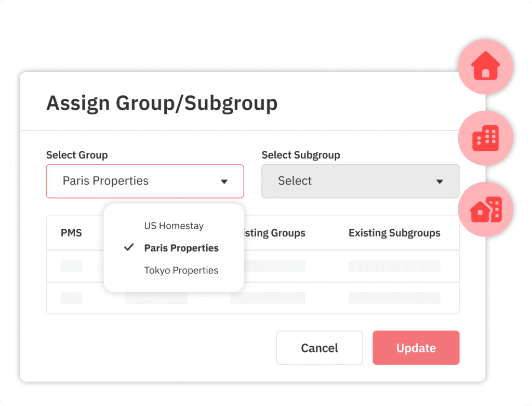Image resolution: width=532 pixels, height=406 pixels.
Task: Click the Update button
Action: tap(416, 348)
